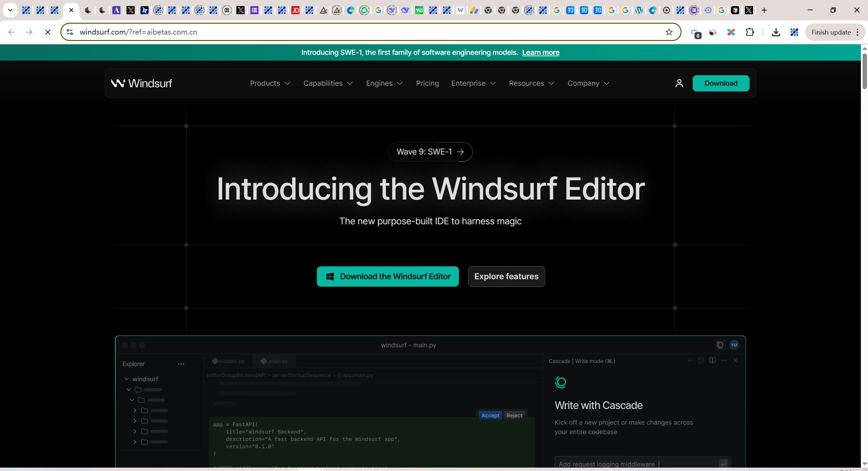The height and width of the screenshot is (471, 868).
Task: Bookmark this page with the star icon
Action: (669, 32)
